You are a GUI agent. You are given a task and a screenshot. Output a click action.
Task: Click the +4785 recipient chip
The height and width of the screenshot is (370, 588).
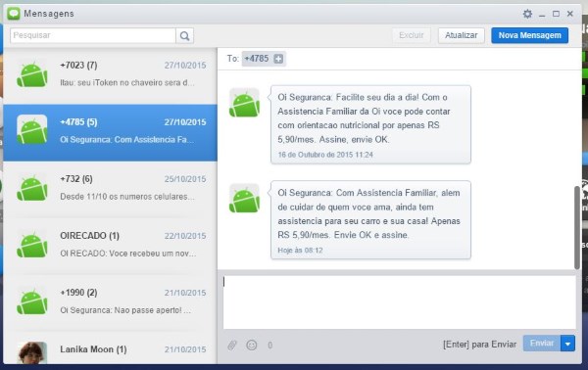coord(264,59)
